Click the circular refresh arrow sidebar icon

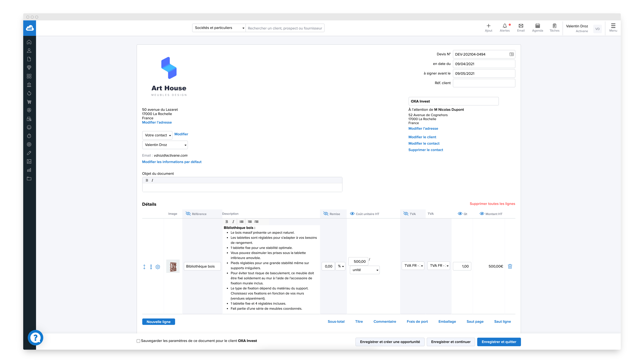point(29,93)
